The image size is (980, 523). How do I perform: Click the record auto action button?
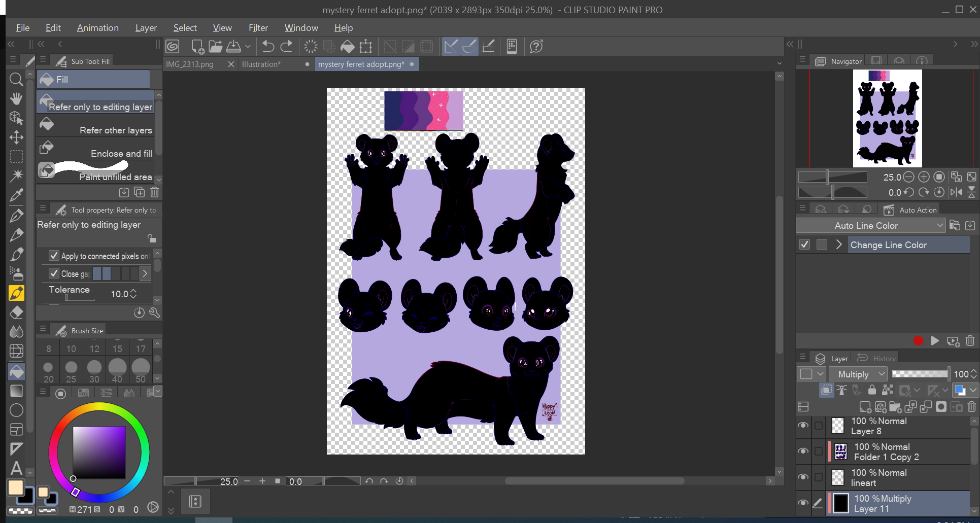click(918, 341)
